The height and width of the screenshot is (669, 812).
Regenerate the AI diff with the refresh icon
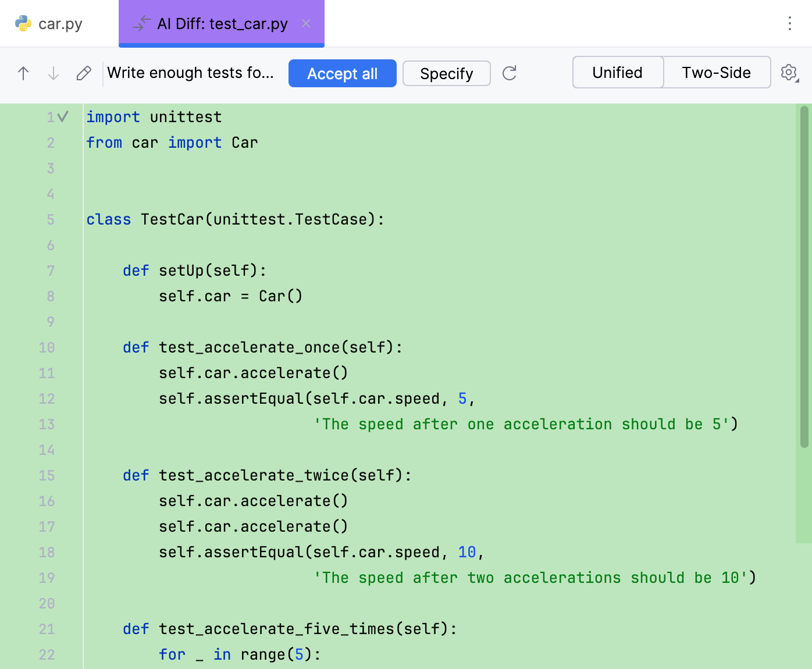click(510, 73)
